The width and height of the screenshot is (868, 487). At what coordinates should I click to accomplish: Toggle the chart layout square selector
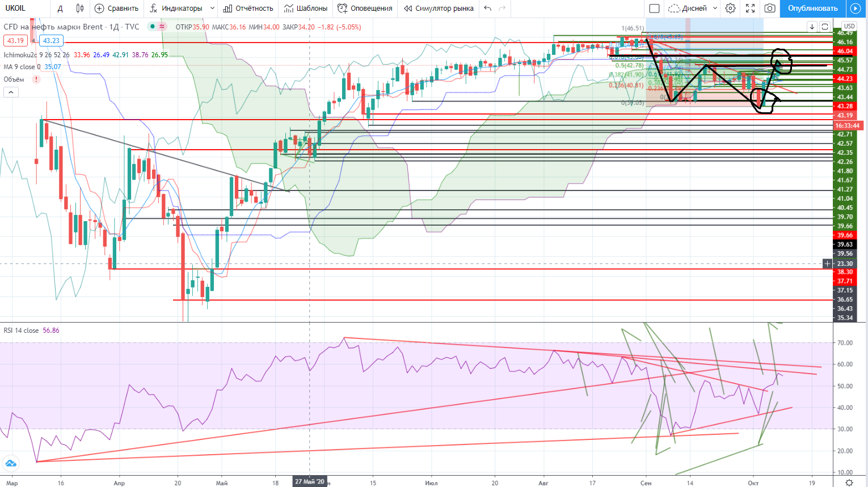click(654, 9)
